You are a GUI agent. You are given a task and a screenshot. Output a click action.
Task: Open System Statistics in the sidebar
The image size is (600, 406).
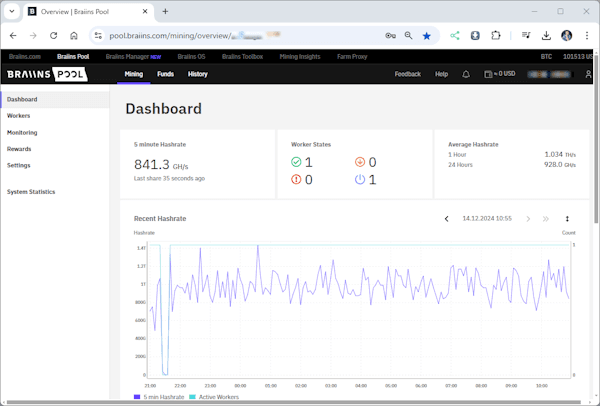(x=31, y=191)
